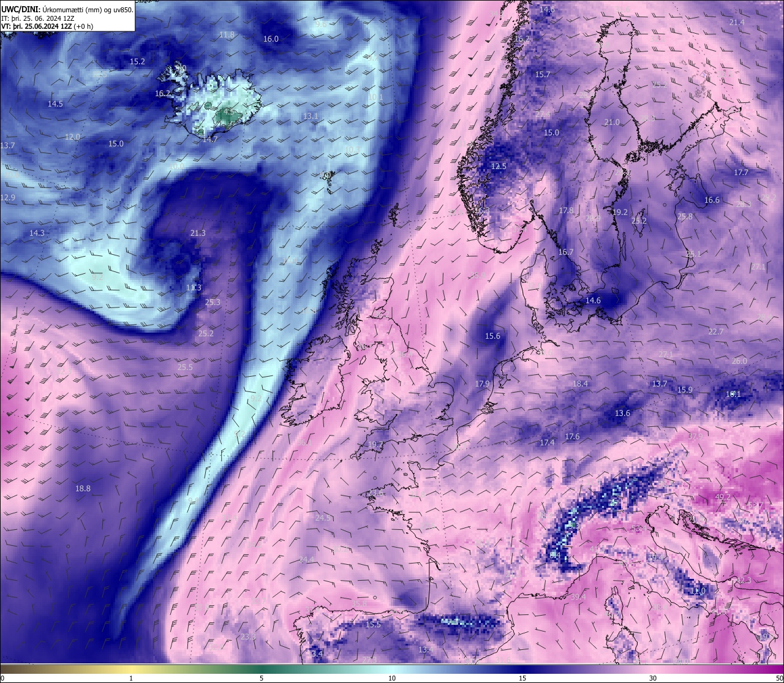Click the 39.4 value label
Viewport: 784px width, 683px height.
coord(578,596)
